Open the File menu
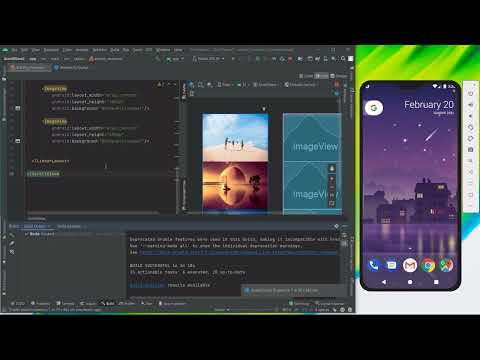 (x=14, y=50)
